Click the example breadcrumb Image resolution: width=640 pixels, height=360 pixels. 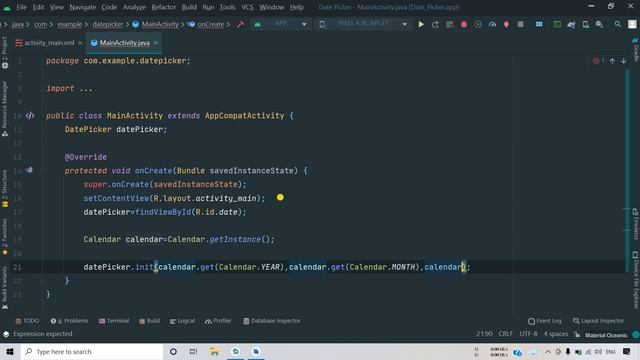(69, 24)
